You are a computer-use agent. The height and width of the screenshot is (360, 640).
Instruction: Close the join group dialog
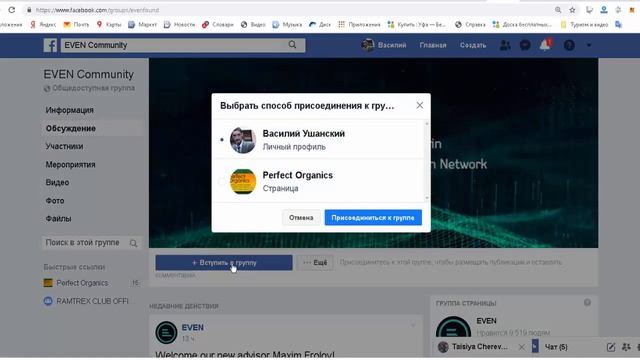(x=420, y=105)
